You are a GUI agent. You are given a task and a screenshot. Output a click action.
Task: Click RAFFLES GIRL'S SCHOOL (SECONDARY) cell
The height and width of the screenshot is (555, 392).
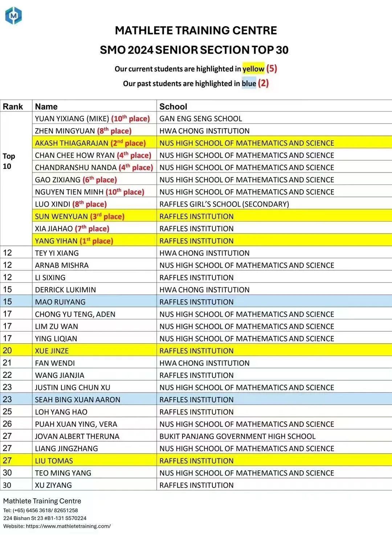tap(274, 204)
